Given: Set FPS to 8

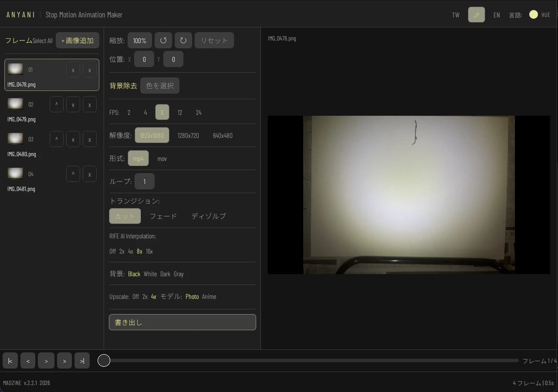Looking at the screenshot, I should pos(162,112).
